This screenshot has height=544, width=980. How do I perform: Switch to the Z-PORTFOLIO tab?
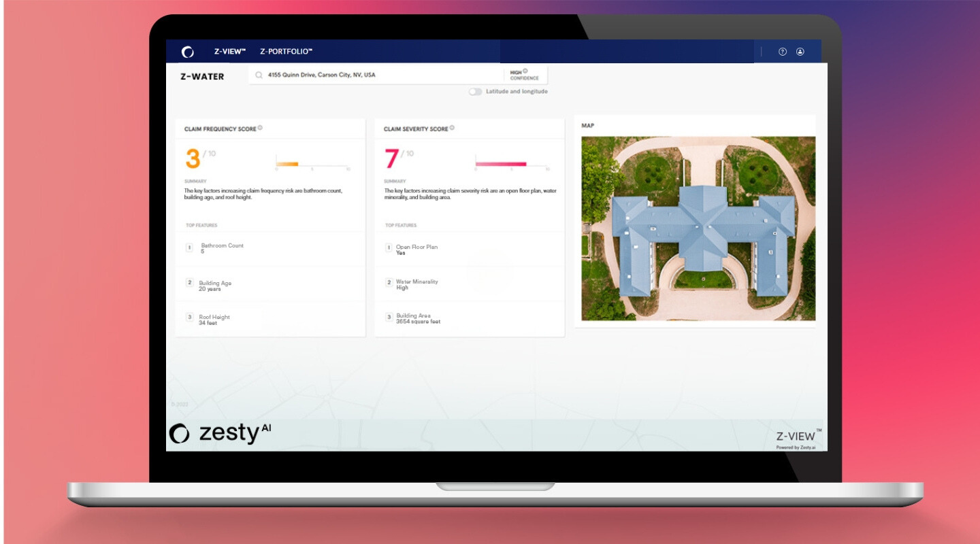286,52
